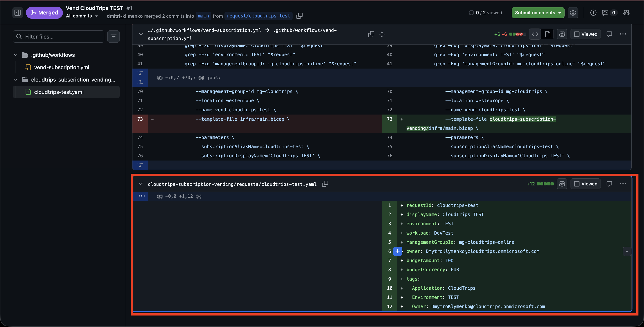644x327 pixels.
Task: Click the hunk ellipsis in cloudtrips-test.yaml
Action: pos(141,196)
